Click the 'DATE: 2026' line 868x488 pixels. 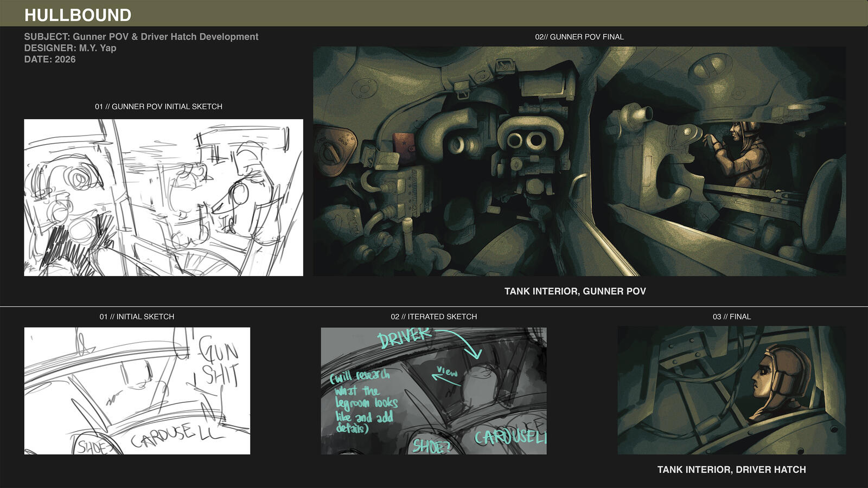[50, 59]
